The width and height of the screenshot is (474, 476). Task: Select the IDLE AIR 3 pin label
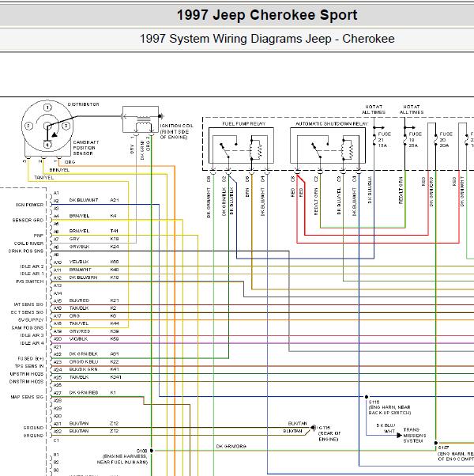pyautogui.click(x=32, y=335)
